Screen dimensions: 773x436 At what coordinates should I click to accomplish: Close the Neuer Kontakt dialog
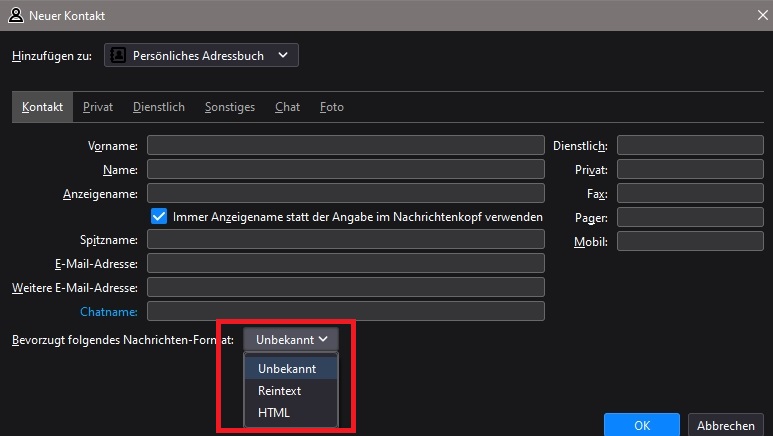coord(756,16)
